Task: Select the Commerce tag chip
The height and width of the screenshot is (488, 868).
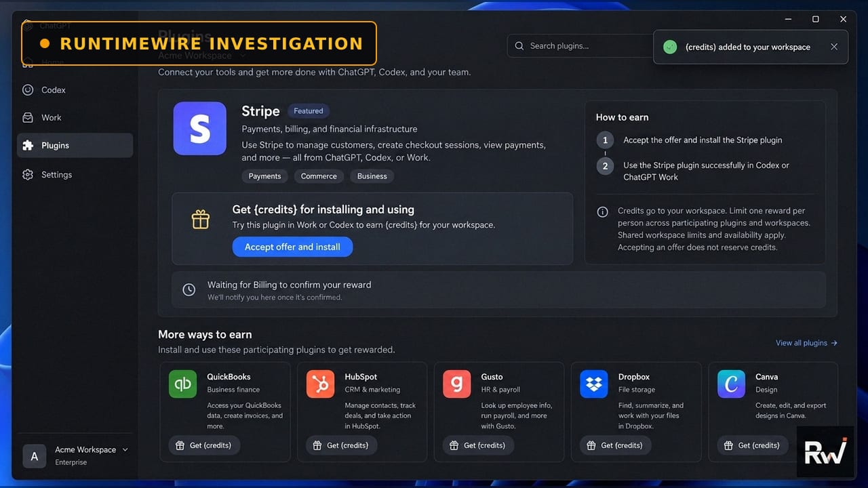Action: pyautogui.click(x=319, y=176)
